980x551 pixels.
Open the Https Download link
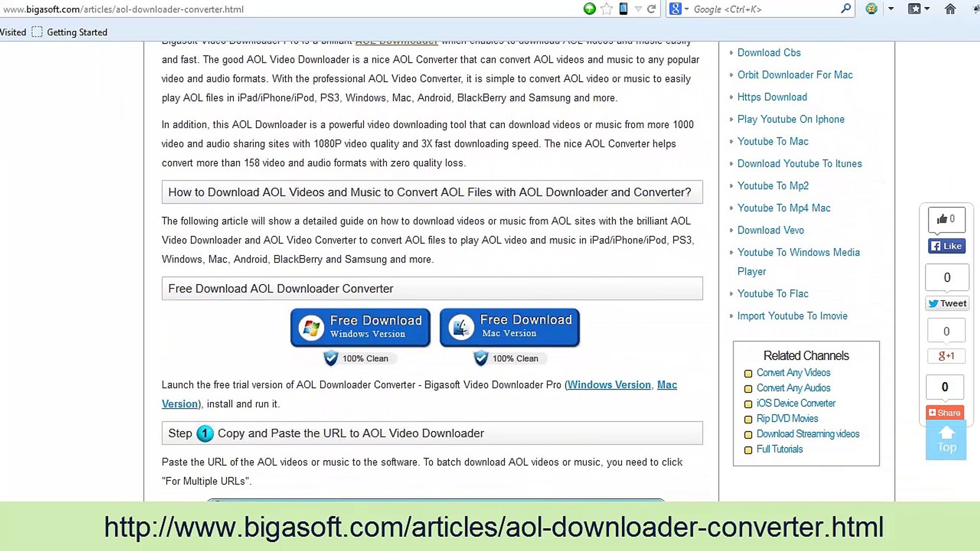coord(772,97)
